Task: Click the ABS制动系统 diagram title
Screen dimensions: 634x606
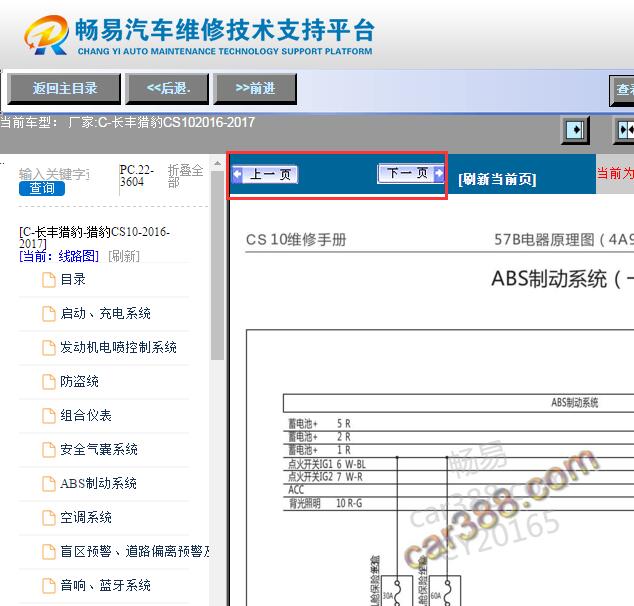Action: 562,279
